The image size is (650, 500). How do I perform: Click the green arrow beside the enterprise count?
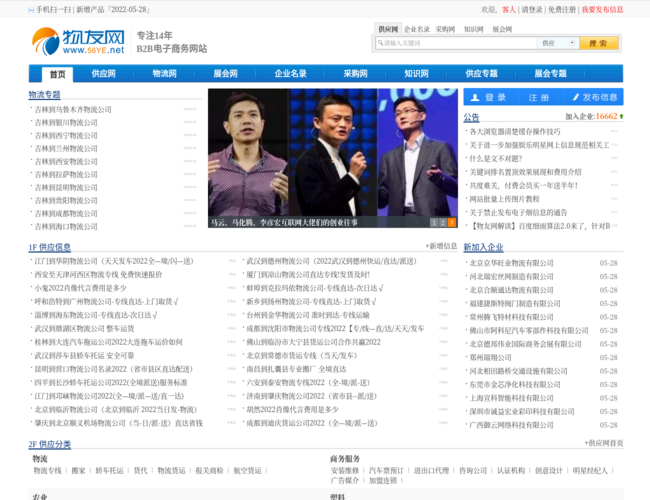click(622, 116)
